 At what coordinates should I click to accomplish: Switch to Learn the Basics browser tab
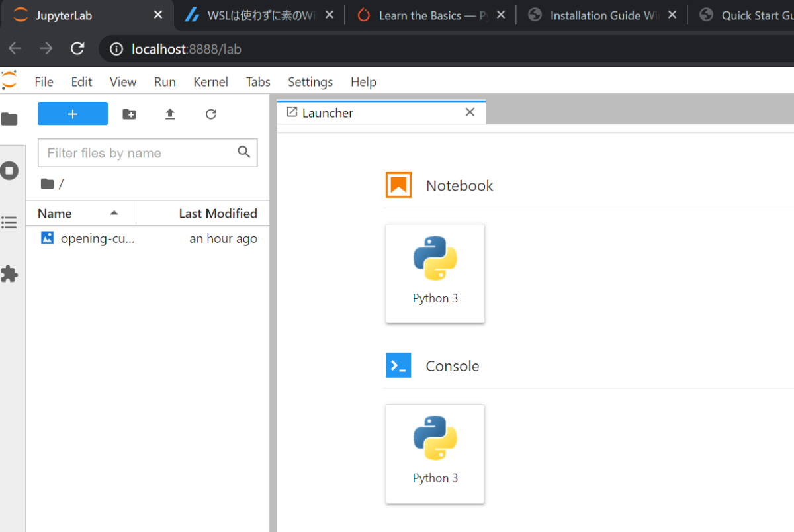click(431, 15)
